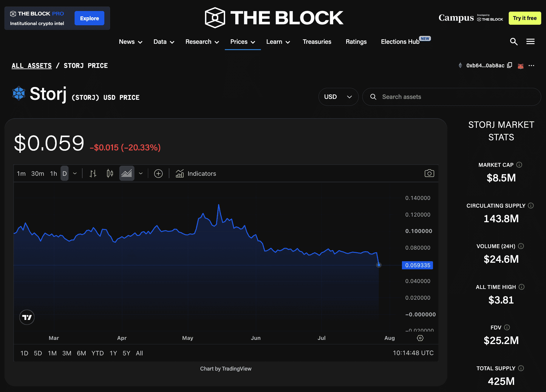546x392 pixels.
Task: Switch chart to bars style icon
Action: coord(93,173)
